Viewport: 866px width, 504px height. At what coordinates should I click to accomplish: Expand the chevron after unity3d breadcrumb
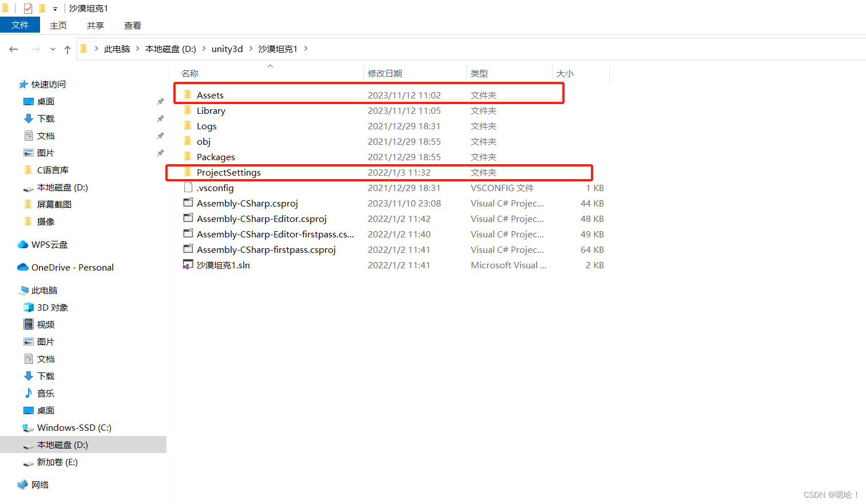[251, 49]
